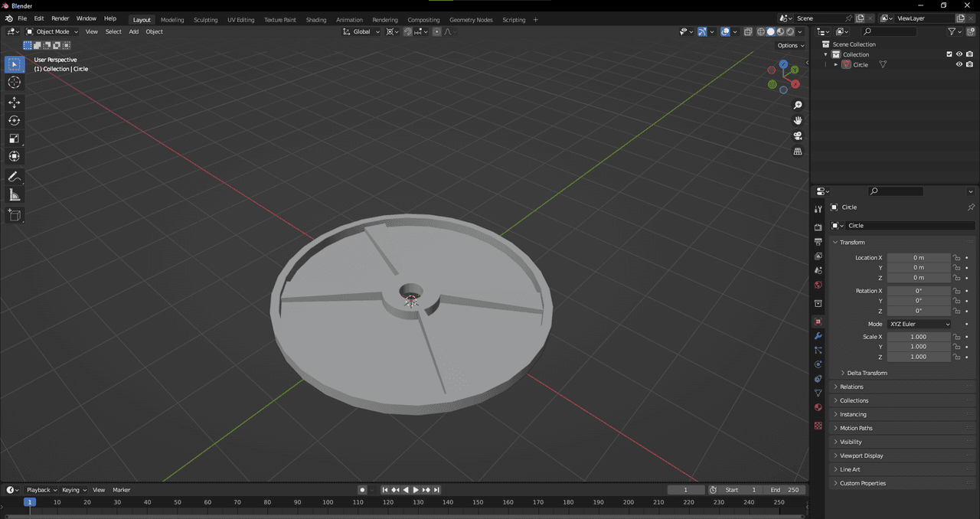Click the Options button in viewport
This screenshot has height=519, width=980.
pyautogui.click(x=790, y=45)
